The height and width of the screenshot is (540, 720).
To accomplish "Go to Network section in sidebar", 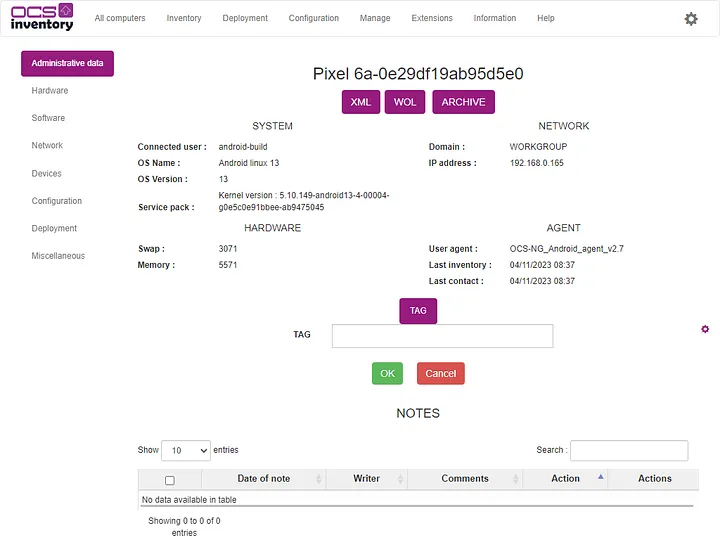I will pos(47,146).
